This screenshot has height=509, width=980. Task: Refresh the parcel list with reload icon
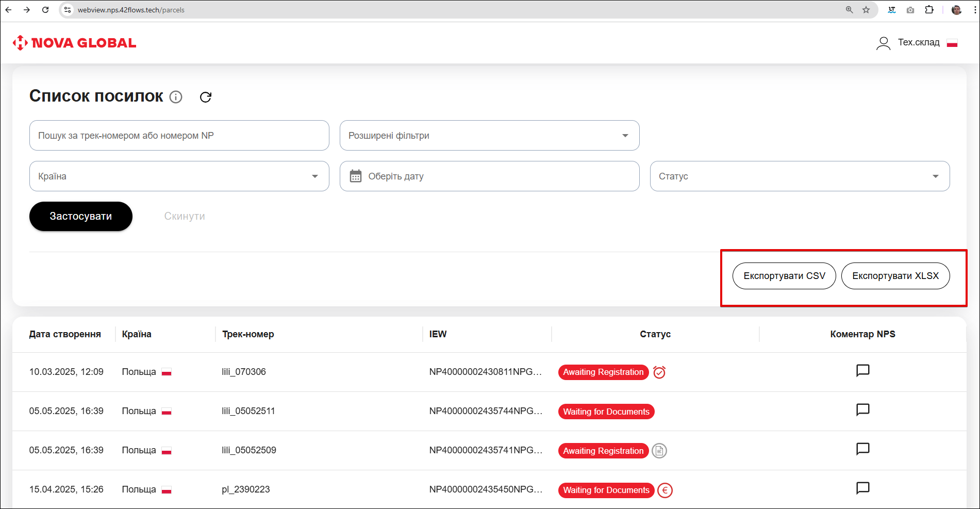[206, 97]
